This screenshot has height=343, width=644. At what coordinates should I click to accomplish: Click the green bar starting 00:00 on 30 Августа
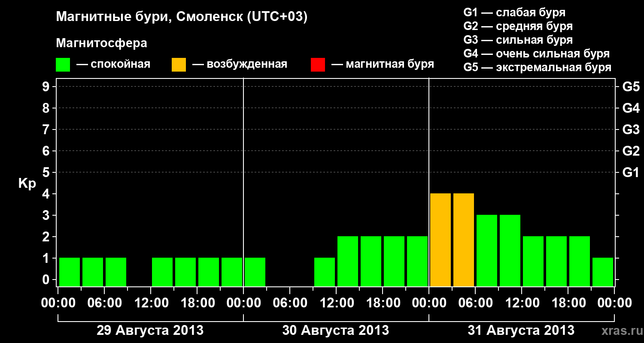(x=255, y=272)
